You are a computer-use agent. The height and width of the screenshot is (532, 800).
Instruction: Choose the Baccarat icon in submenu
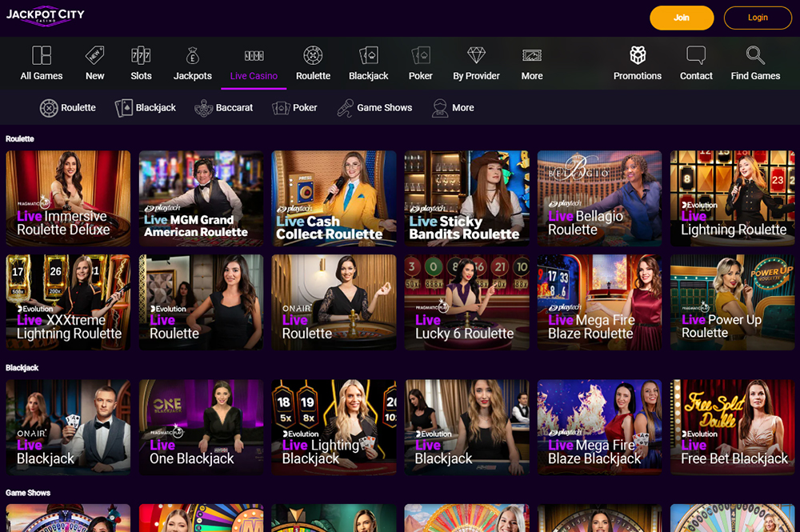[x=203, y=108]
